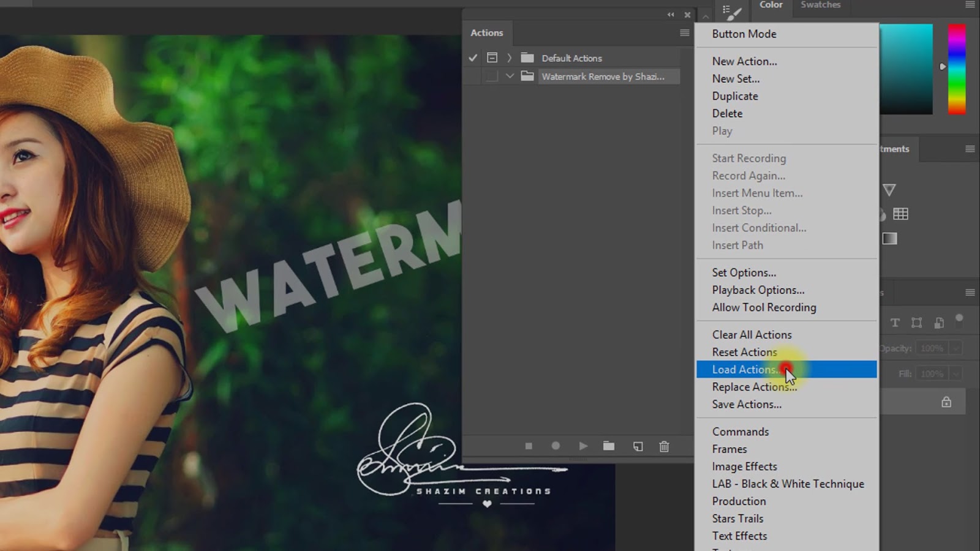Collapse Actions panel with double-arrow icon
The width and height of the screenshot is (980, 551).
coord(671,15)
